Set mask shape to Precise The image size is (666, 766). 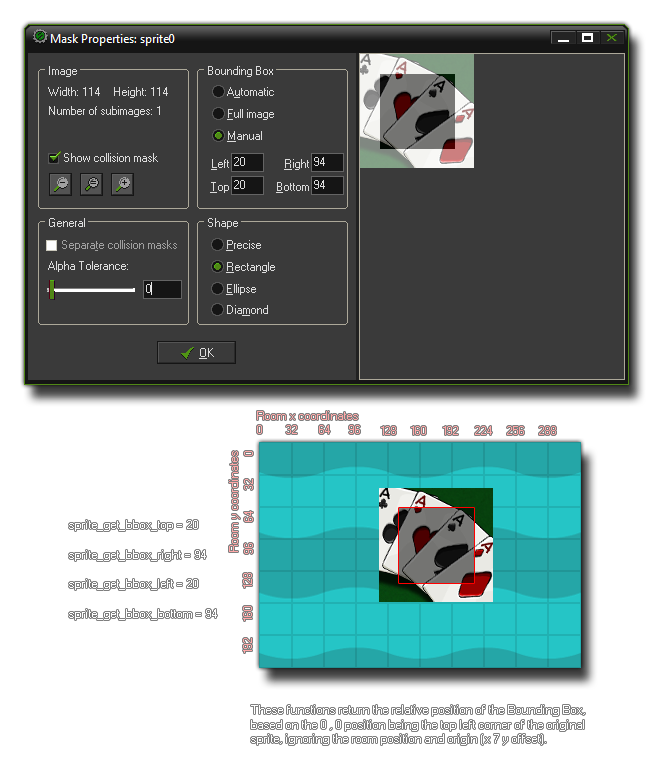click(x=217, y=245)
